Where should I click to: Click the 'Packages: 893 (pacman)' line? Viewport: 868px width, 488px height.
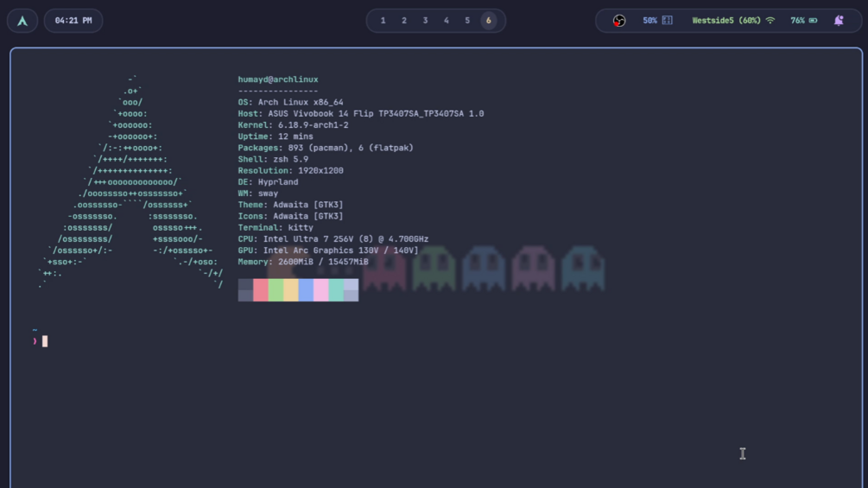tap(326, 148)
